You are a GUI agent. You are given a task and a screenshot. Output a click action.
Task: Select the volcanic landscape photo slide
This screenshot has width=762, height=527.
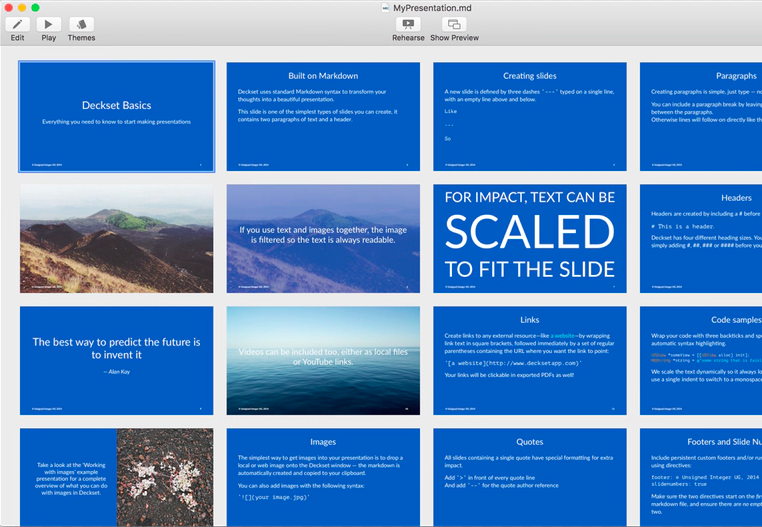click(117, 239)
